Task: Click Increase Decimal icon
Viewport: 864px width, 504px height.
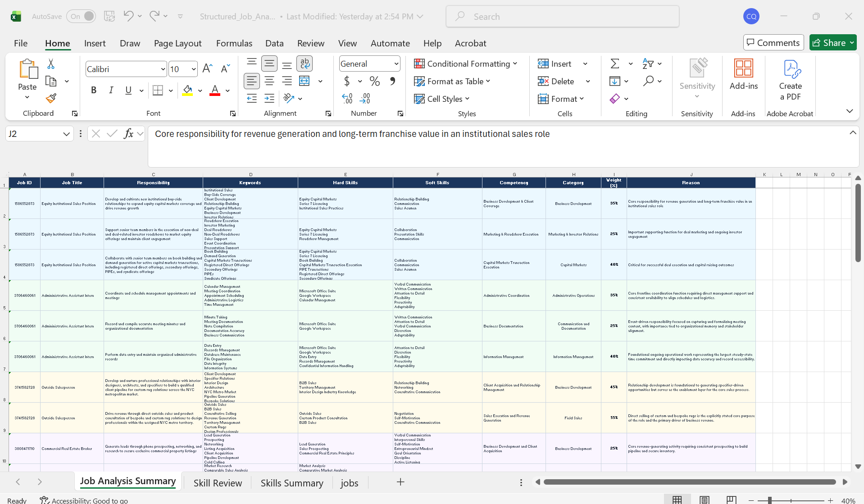Action: coord(347,98)
